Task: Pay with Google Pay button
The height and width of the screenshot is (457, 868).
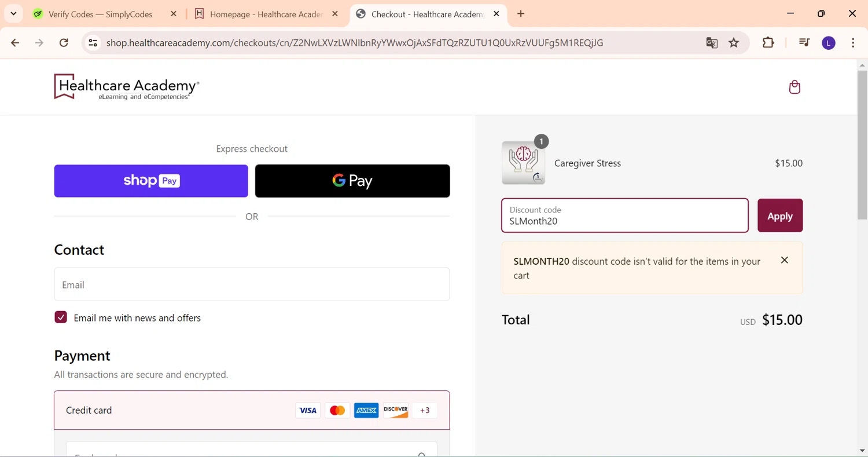Action: point(352,181)
